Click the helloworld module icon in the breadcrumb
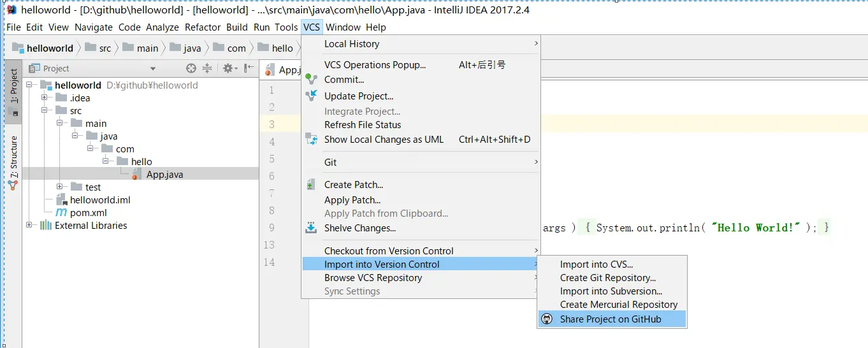This screenshot has width=868, height=348. pos(18,48)
